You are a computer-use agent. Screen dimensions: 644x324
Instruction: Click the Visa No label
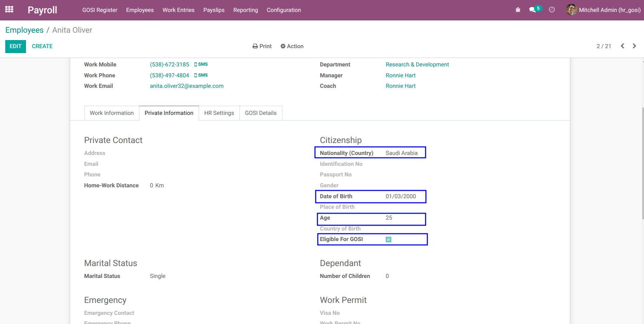(x=330, y=313)
